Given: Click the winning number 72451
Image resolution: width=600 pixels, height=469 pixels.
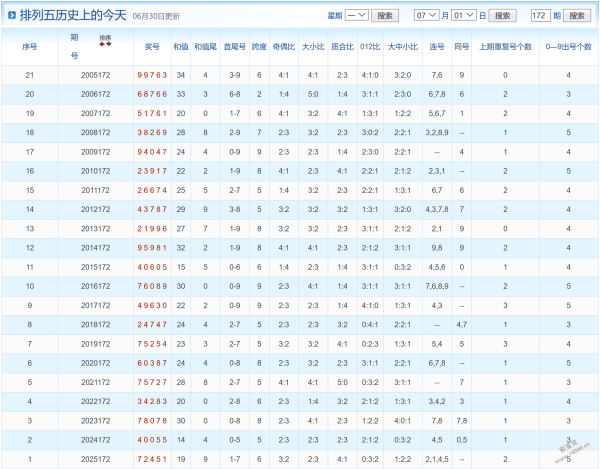Looking at the screenshot, I should click(152, 459).
